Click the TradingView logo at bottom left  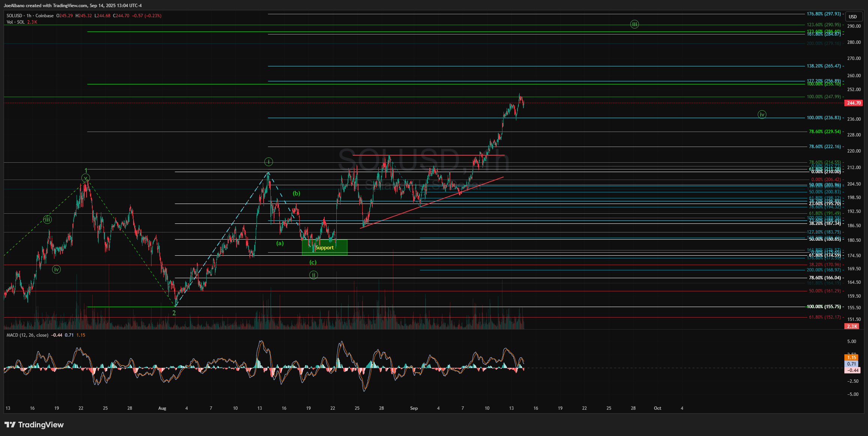pyautogui.click(x=34, y=425)
